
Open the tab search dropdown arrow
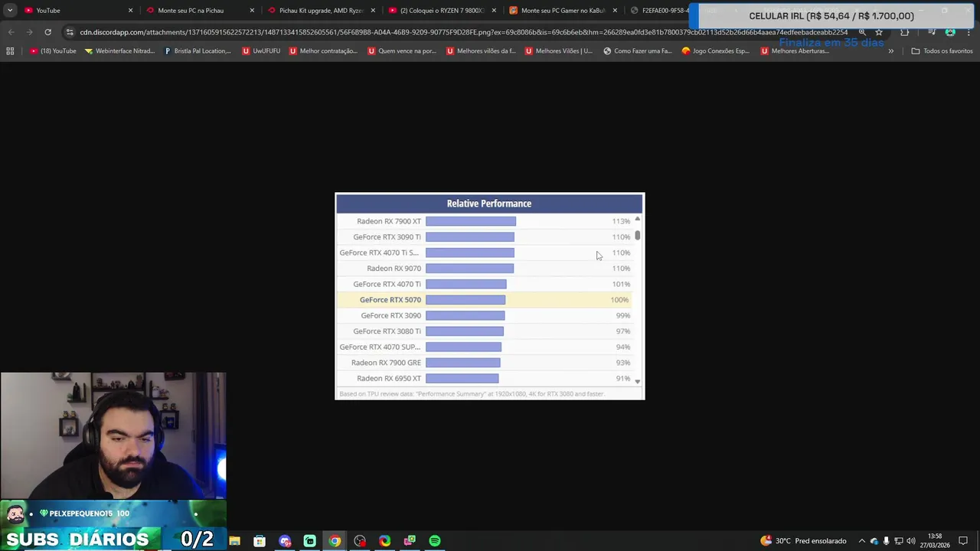10,11
